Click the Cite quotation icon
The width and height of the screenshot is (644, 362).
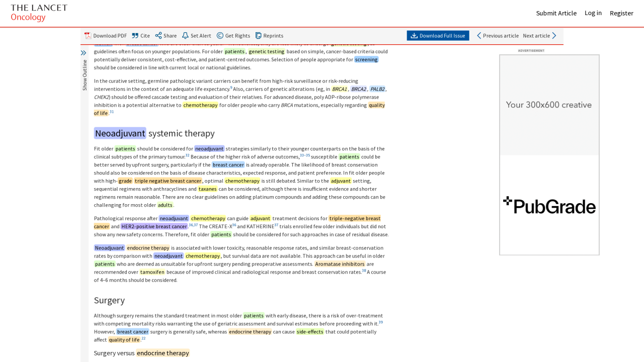point(135,36)
